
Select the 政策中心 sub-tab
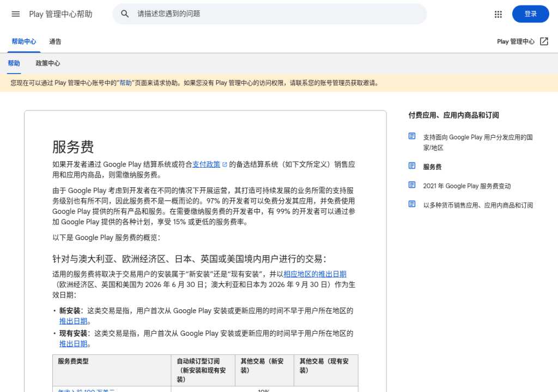48,63
